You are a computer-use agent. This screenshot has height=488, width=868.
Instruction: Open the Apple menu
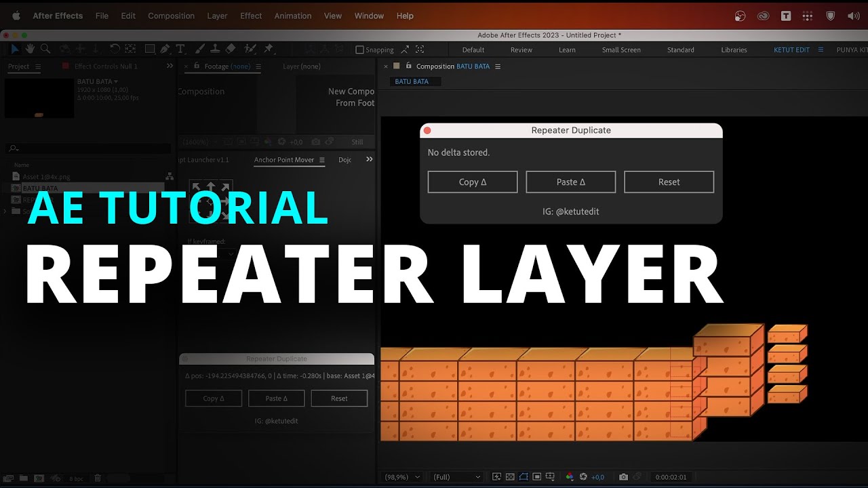pos(16,16)
